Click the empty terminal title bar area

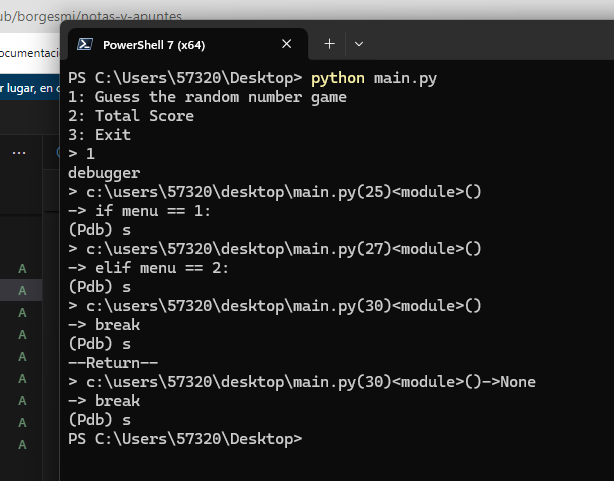coord(480,44)
